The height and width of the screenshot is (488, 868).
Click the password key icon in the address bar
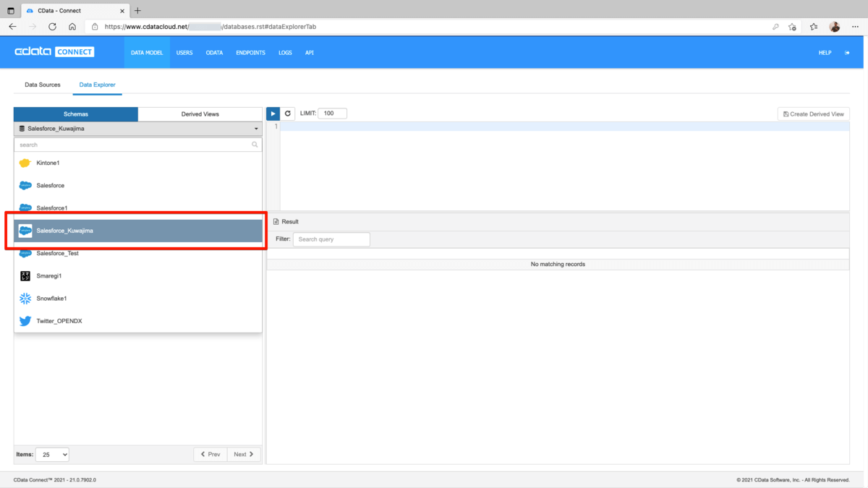point(775,27)
